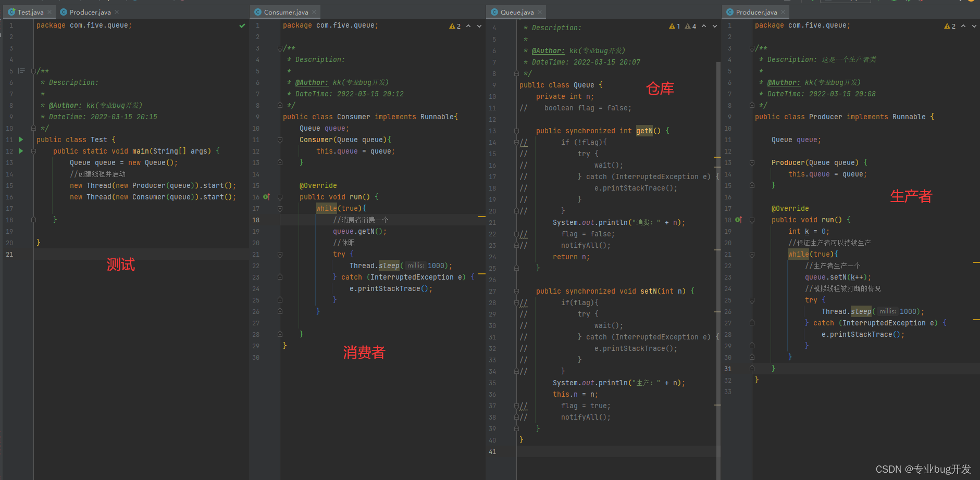
Task: Close the Test.java tab
Action: [x=49, y=12]
